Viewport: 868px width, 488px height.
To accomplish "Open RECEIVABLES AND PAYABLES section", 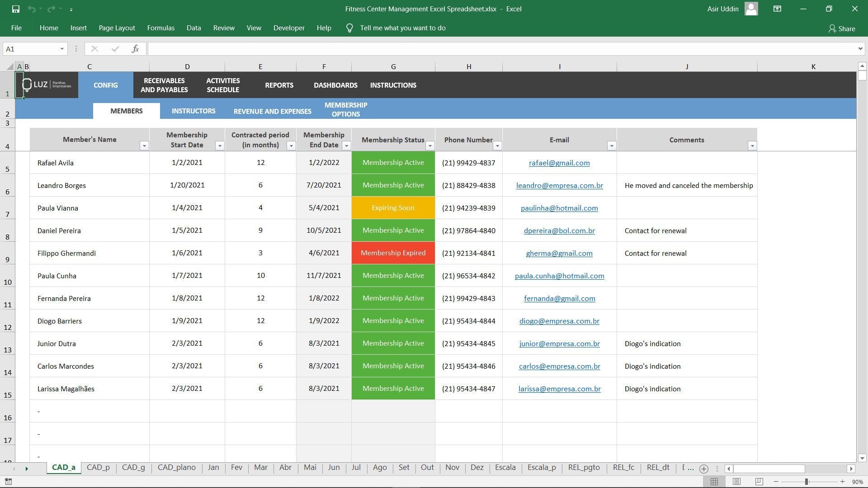I will pos(164,84).
